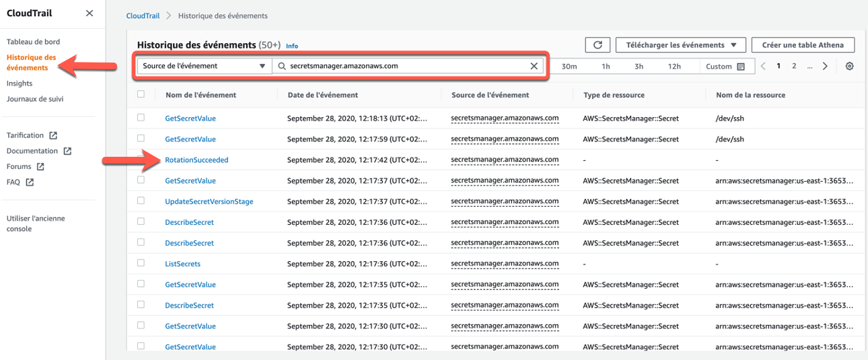Open the UpdateSecretVersionStage event

click(209, 202)
